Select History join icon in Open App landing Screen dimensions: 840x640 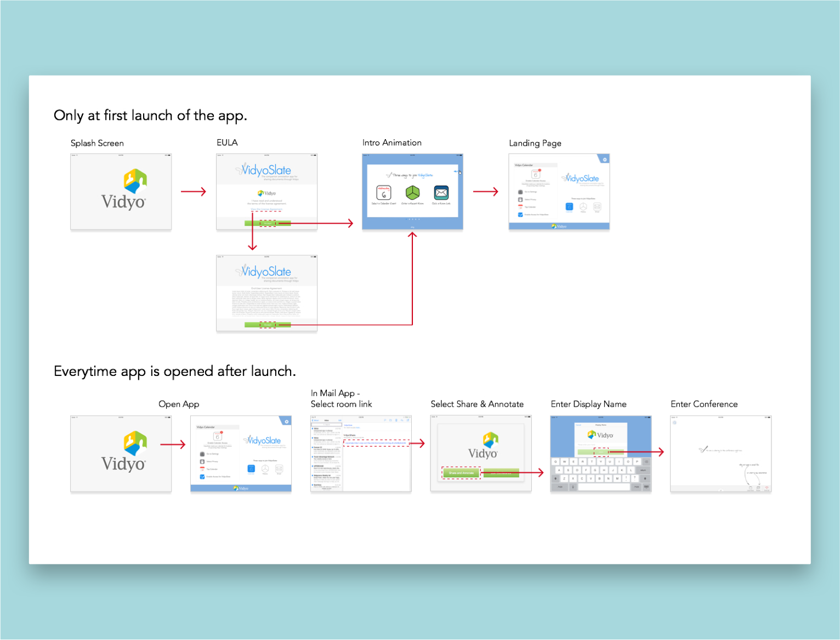click(x=265, y=468)
